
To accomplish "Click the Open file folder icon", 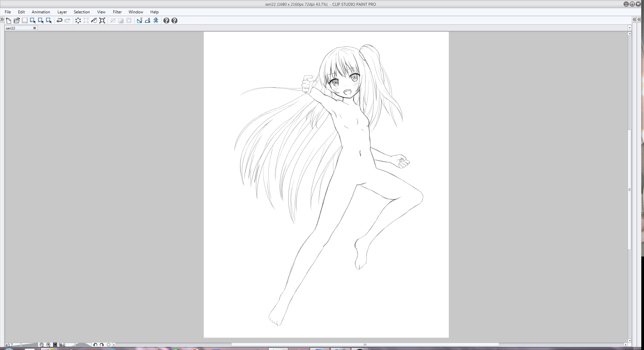I will click(17, 21).
